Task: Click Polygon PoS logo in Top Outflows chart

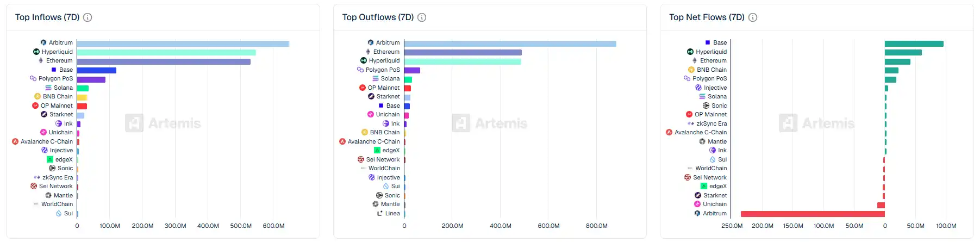Action: point(360,70)
